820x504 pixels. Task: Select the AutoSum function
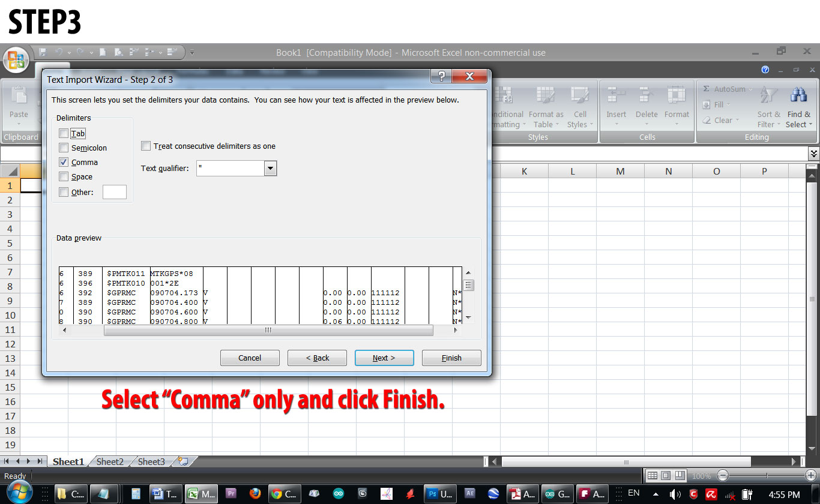[x=727, y=89]
